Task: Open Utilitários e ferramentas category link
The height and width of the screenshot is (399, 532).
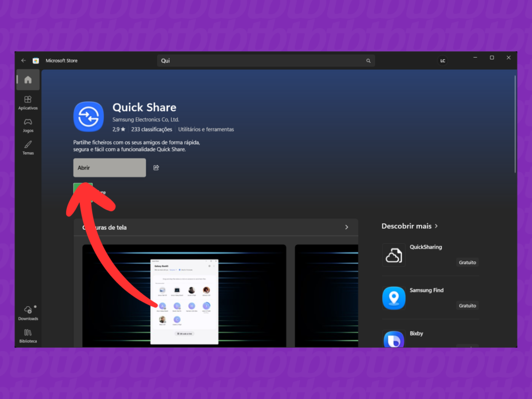Action: [206, 129]
